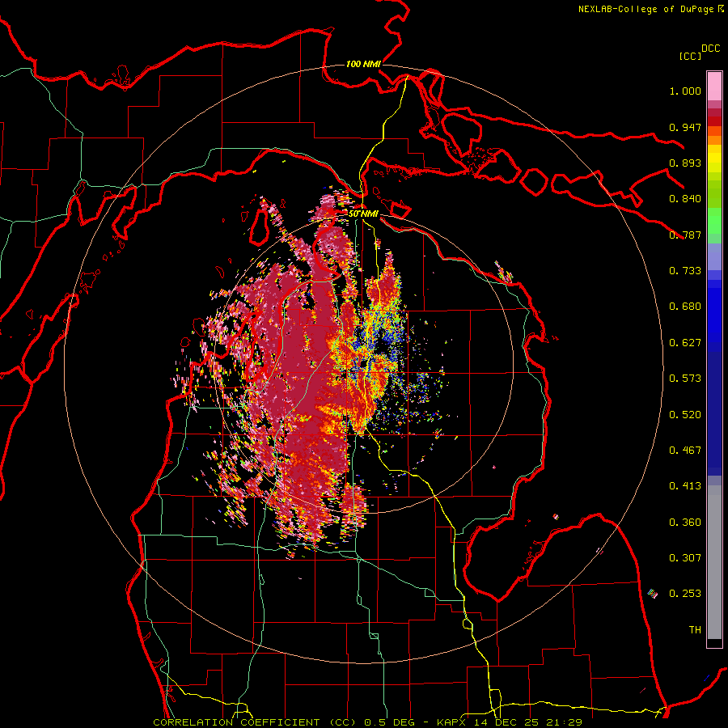Click the [CC] units label
This screenshot has width=728, height=728.
pyautogui.click(x=690, y=56)
